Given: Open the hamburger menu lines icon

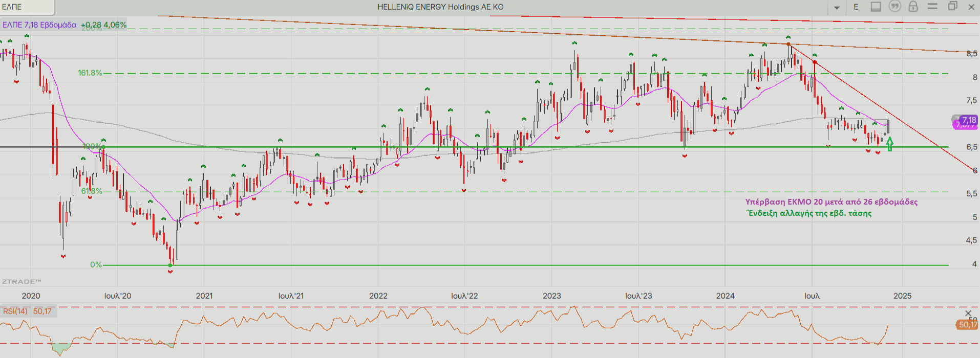Looking at the screenshot, I should point(932,6).
